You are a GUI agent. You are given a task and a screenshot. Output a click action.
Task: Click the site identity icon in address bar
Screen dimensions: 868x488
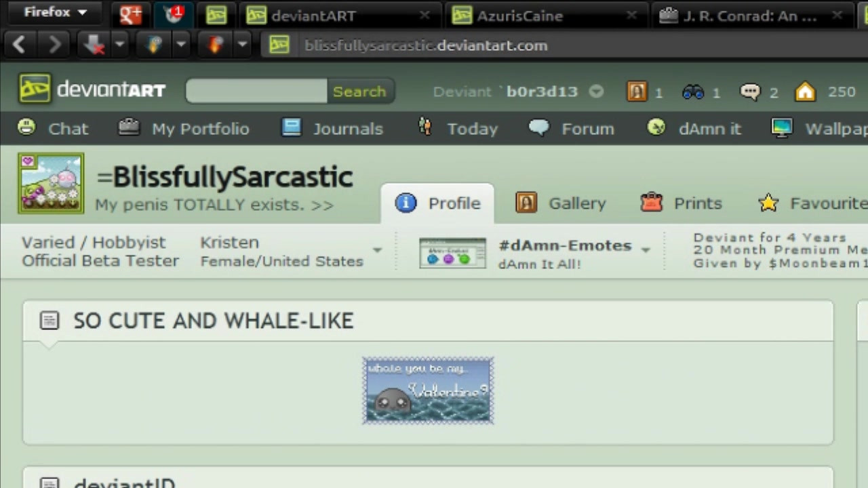[279, 45]
